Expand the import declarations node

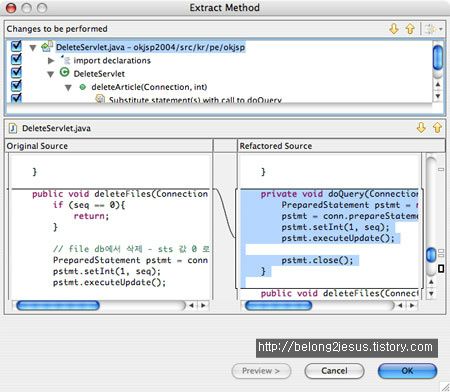tap(51, 61)
